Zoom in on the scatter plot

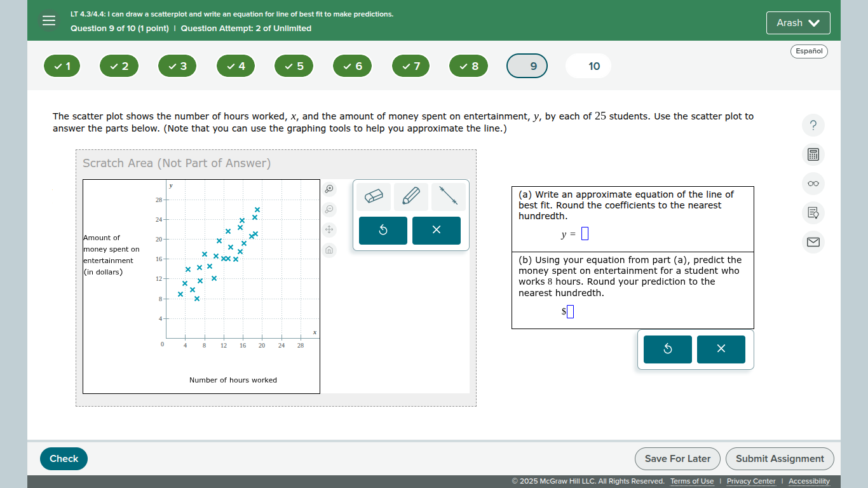329,189
